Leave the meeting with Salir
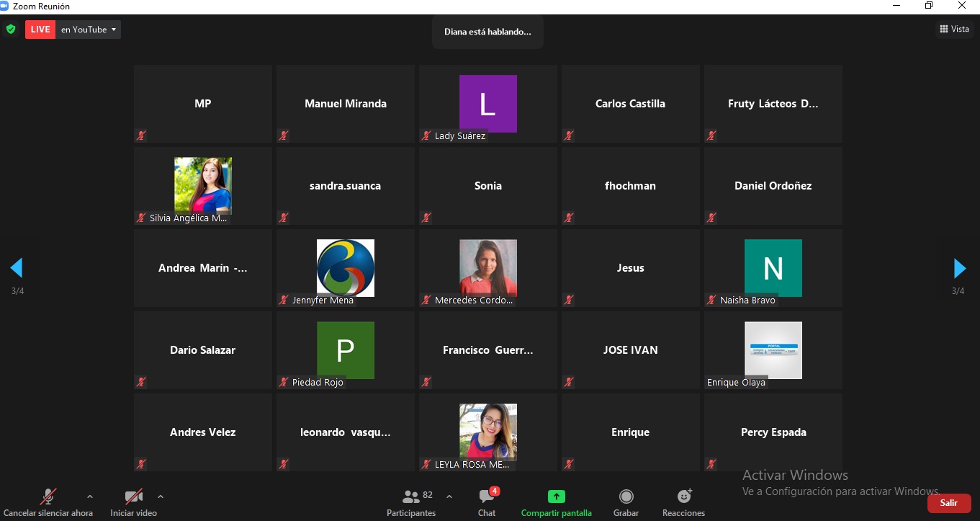 pyautogui.click(x=949, y=503)
